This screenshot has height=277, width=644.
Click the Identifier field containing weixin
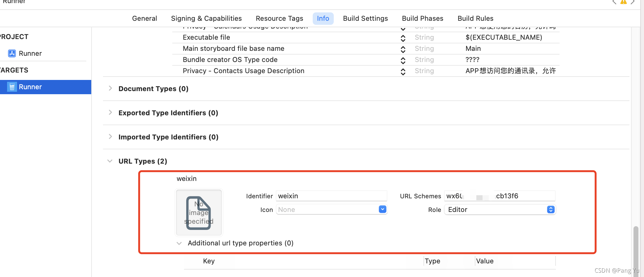[x=331, y=196]
